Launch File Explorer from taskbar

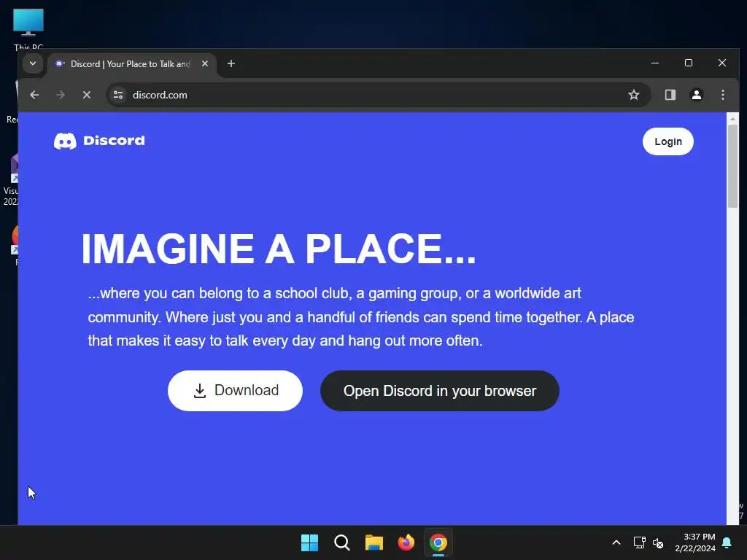[x=374, y=542]
